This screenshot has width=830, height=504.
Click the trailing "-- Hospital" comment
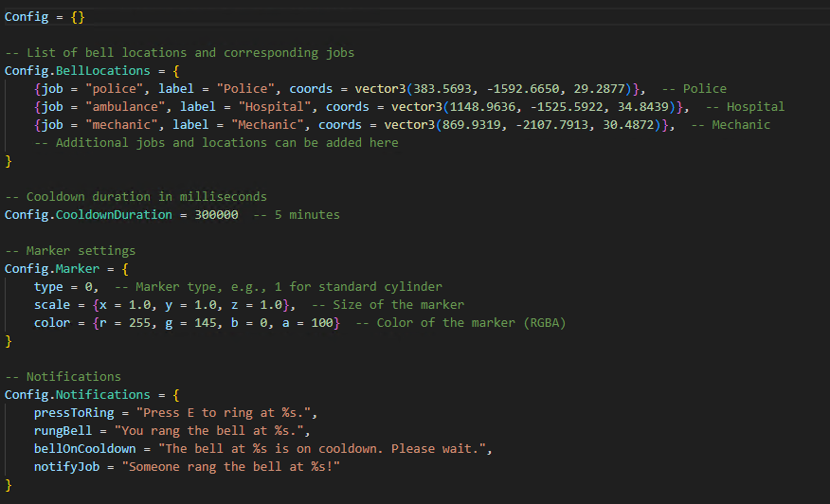pos(745,107)
